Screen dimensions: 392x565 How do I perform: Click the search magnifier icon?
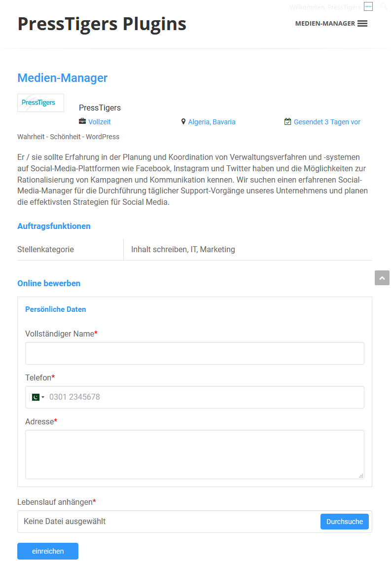click(384, 6)
